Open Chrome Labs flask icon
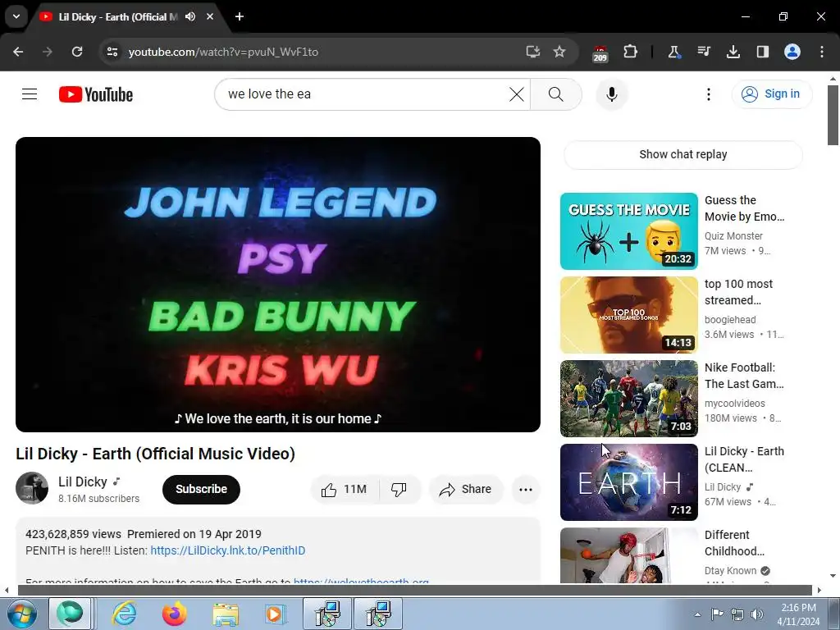 (674, 52)
